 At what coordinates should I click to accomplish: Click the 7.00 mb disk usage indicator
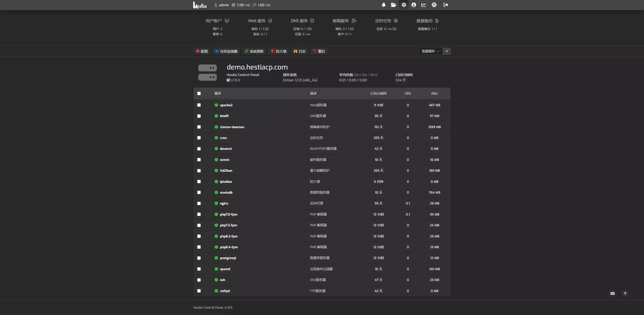[x=241, y=5]
